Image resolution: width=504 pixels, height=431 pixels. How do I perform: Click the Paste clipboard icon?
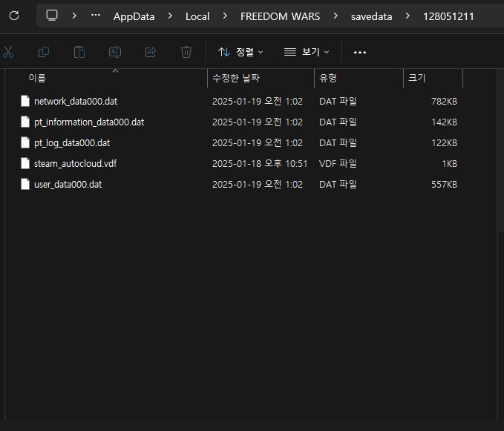coord(79,52)
